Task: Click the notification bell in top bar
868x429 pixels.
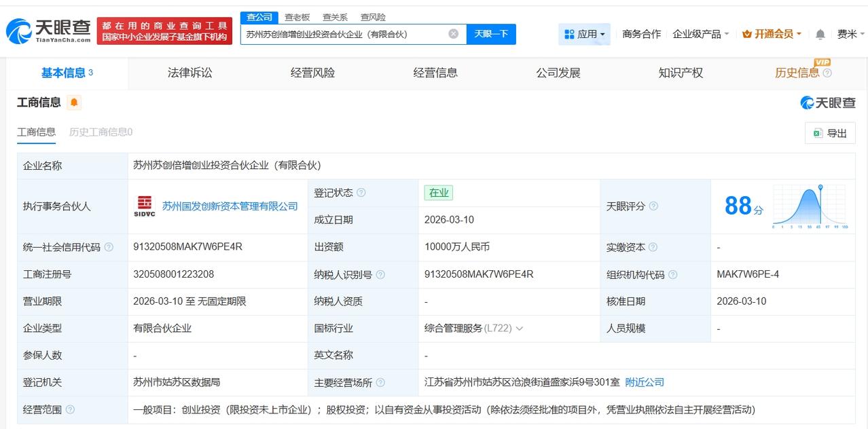Action: point(820,34)
